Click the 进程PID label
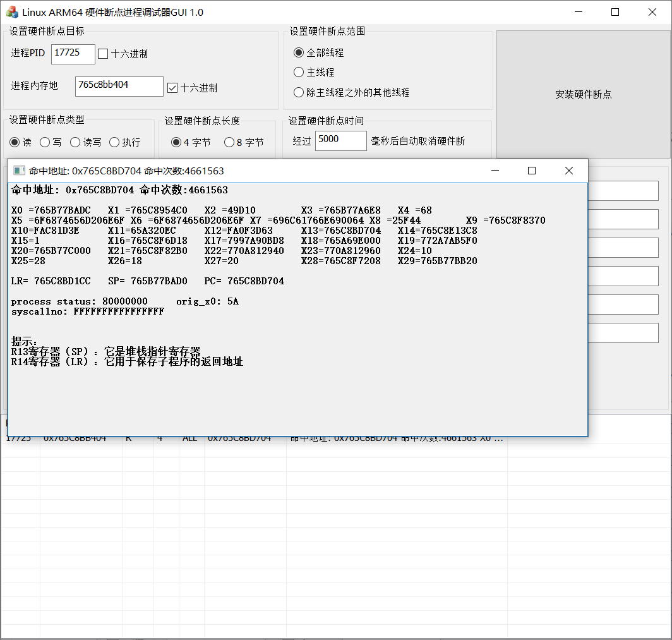This screenshot has height=640, width=672. [x=28, y=52]
